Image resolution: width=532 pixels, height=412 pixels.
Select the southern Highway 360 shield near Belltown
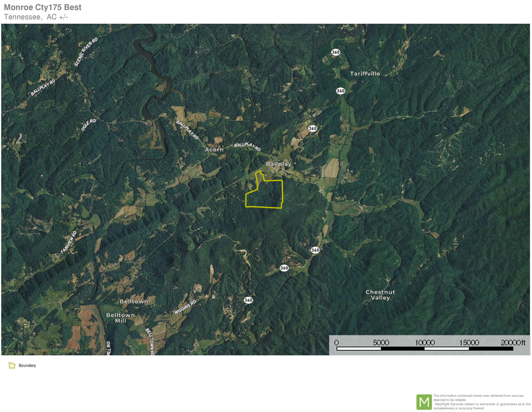(248, 299)
